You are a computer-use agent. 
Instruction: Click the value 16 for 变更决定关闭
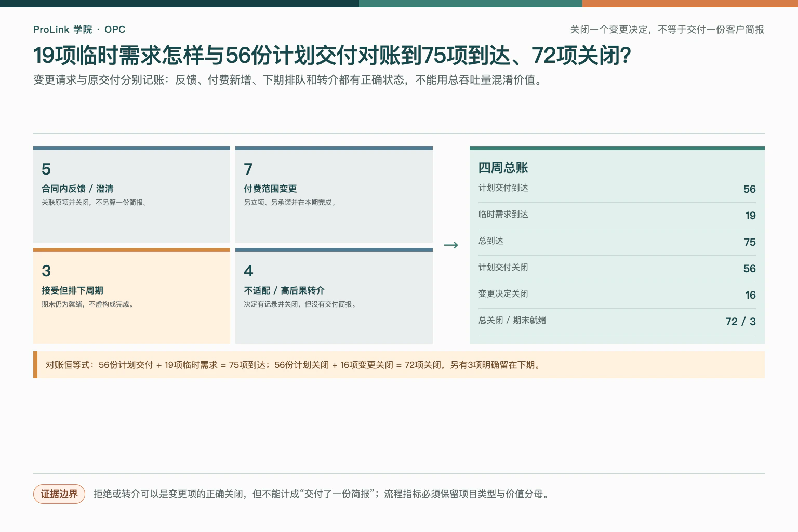point(750,295)
